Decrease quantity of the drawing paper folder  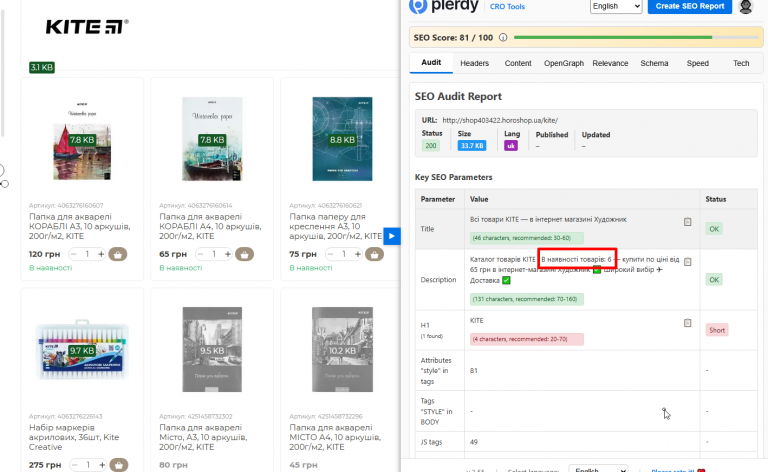[x=331, y=254]
